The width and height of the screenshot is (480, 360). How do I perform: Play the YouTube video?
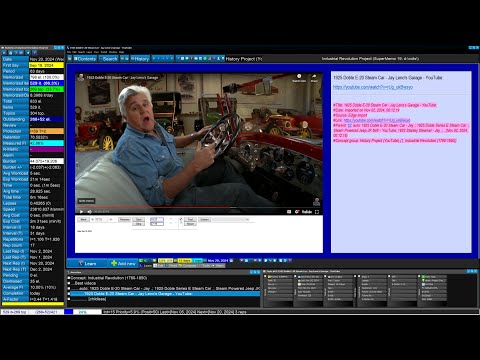81,212
